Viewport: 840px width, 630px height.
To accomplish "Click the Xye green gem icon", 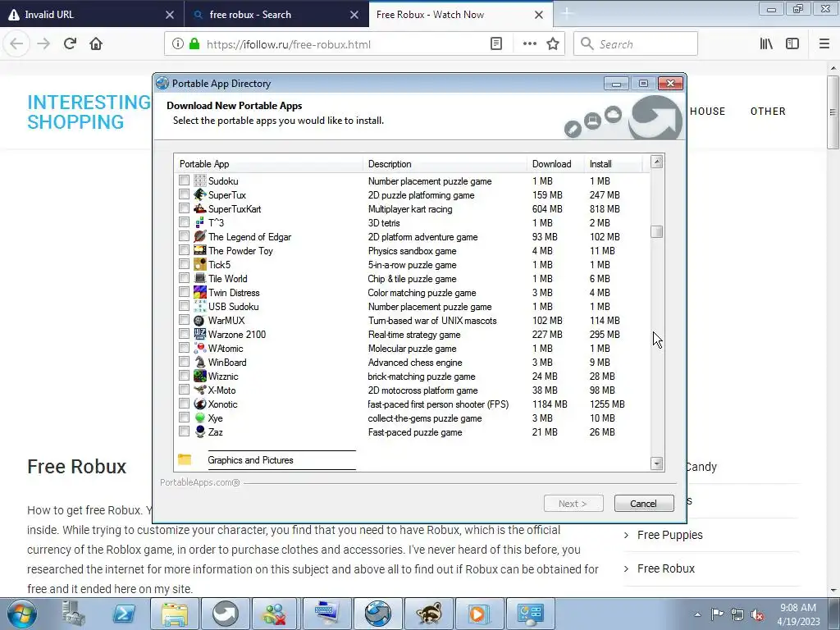I will (x=200, y=418).
